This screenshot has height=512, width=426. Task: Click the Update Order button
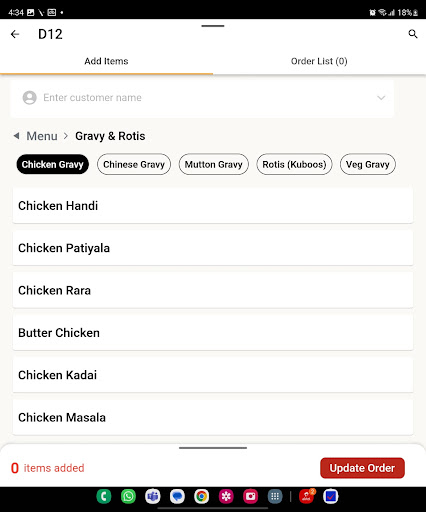pyautogui.click(x=362, y=468)
